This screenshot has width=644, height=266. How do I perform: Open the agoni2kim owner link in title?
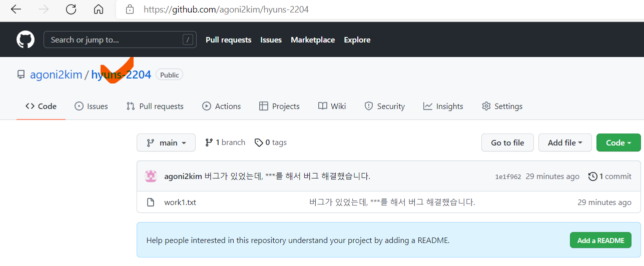56,74
